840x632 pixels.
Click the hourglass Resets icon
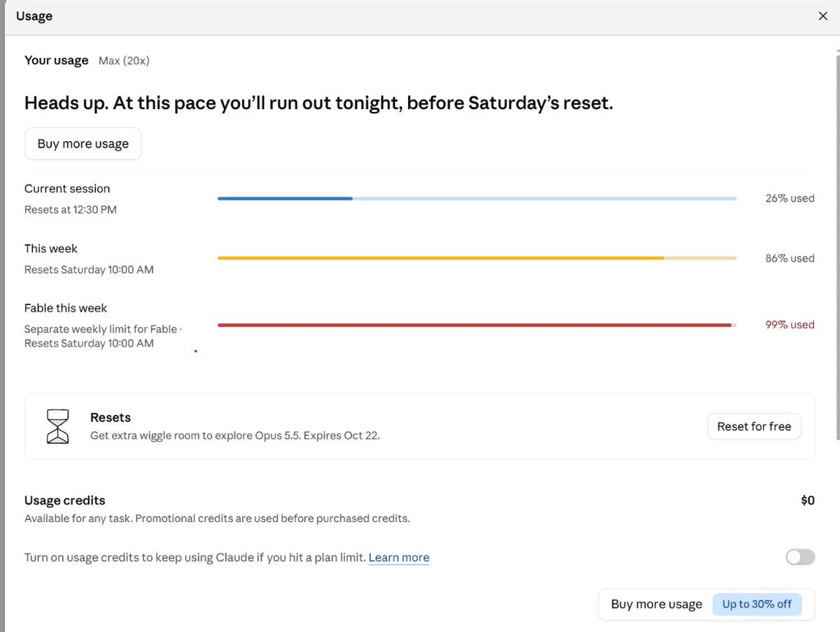click(57, 426)
